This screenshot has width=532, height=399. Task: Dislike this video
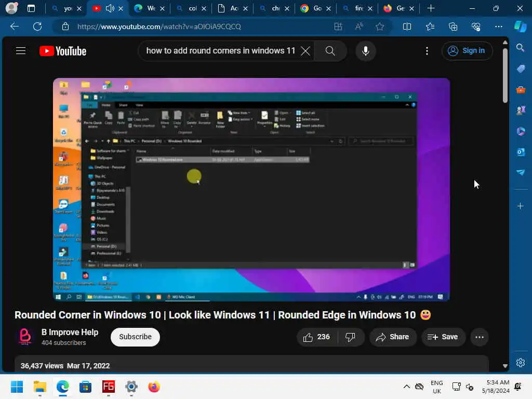coord(350,337)
